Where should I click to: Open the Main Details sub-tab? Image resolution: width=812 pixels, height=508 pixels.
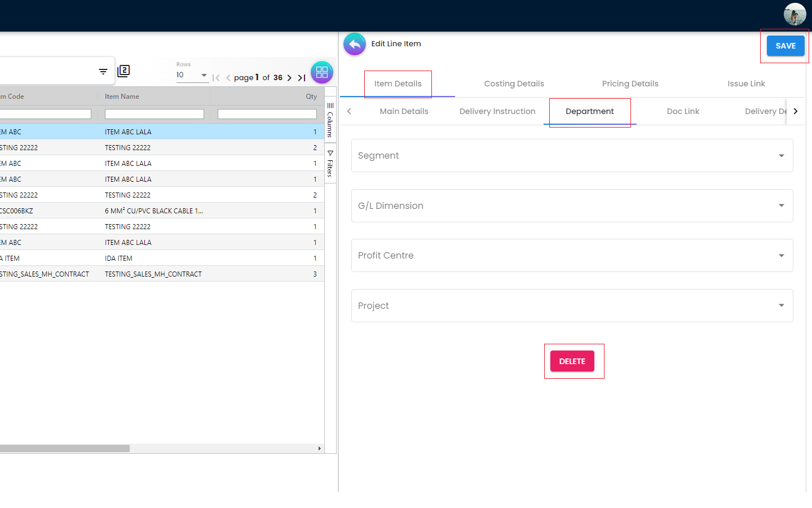tap(404, 111)
